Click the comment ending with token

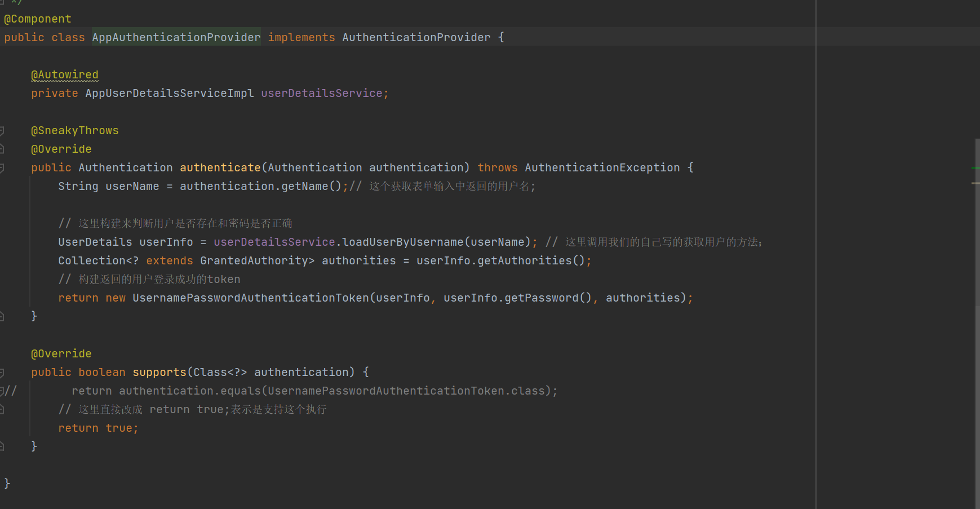pyautogui.click(x=149, y=280)
